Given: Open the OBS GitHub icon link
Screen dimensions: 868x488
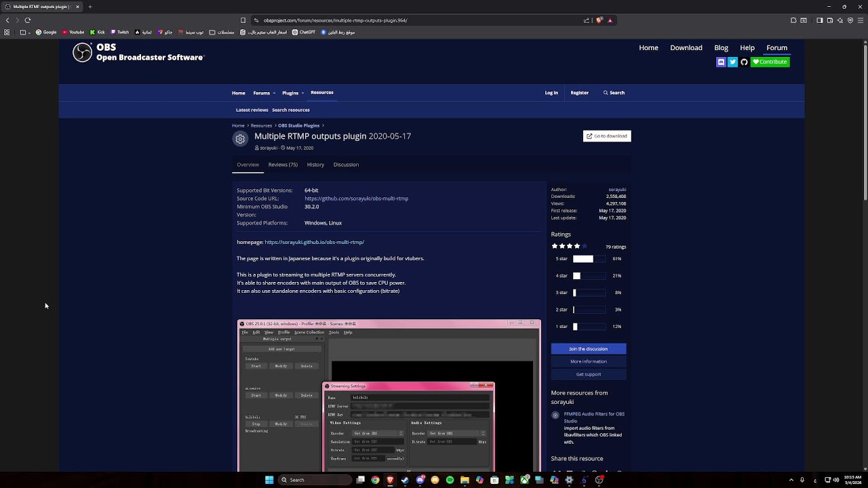Looking at the screenshot, I should 744,62.
